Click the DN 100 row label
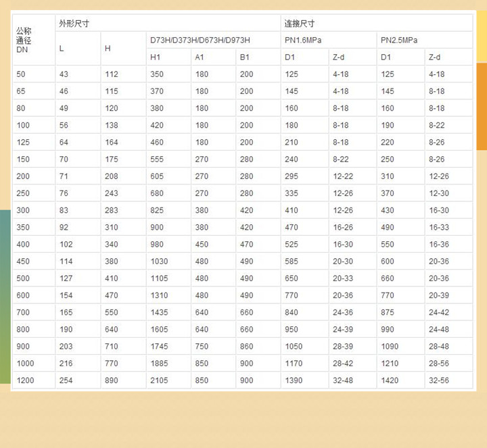487x448 pixels. pos(23,125)
